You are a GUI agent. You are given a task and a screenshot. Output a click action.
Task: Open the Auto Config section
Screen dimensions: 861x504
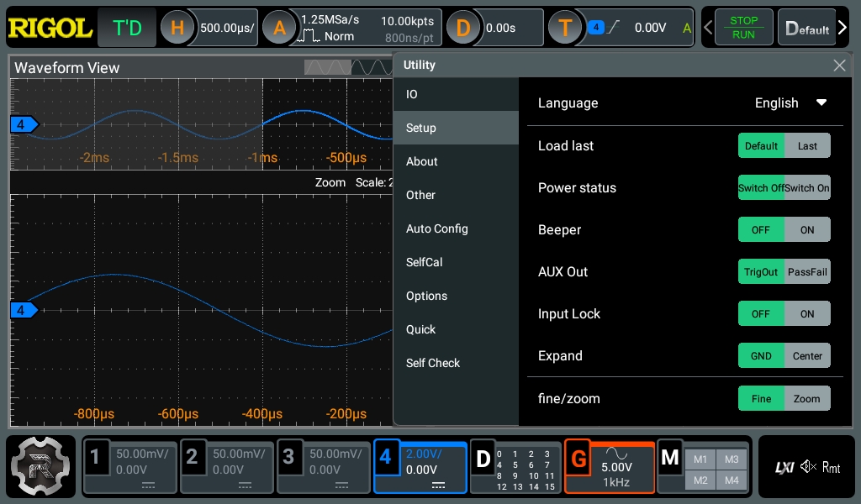pyautogui.click(x=456, y=228)
